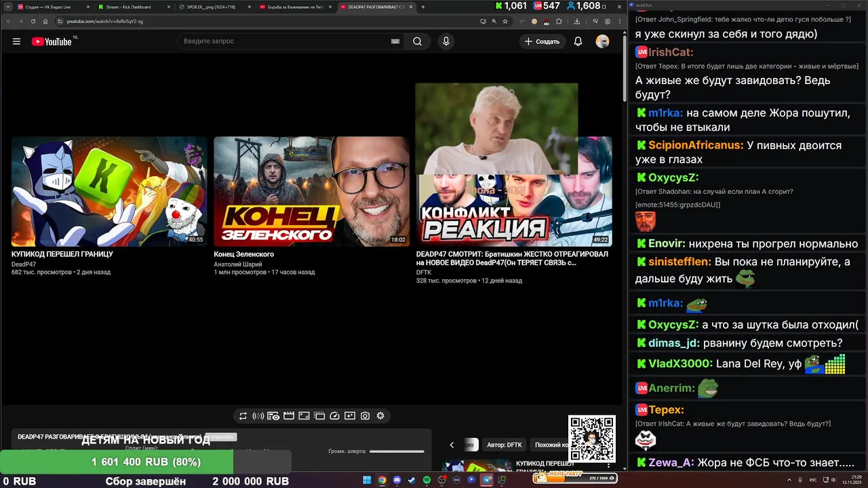This screenshot has height=488, width=868.
Task: Open Steam from the taskbar
Action: 412,480
